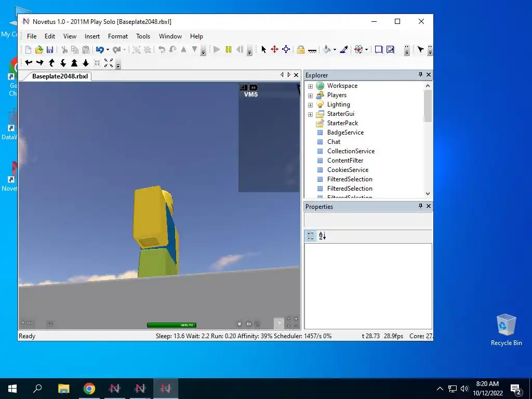Toggle the Anchor lock tool
The width and height of the screenshot is (532, 399).
301,49
